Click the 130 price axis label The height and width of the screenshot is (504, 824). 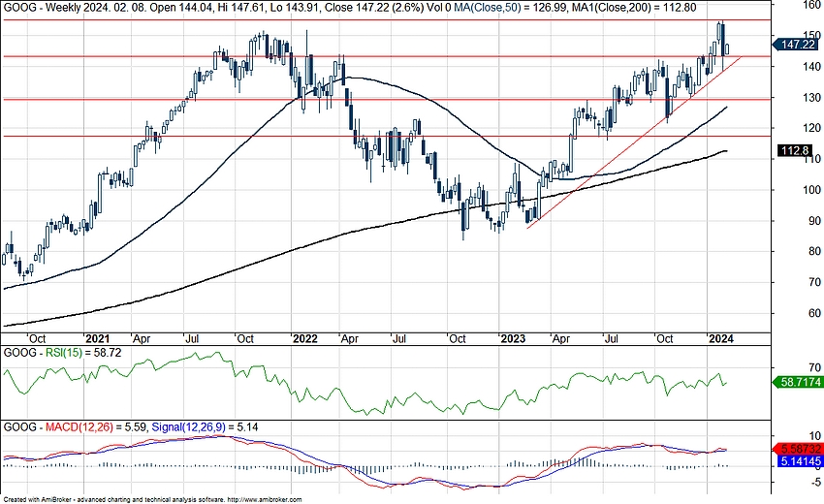pos(812,98)
